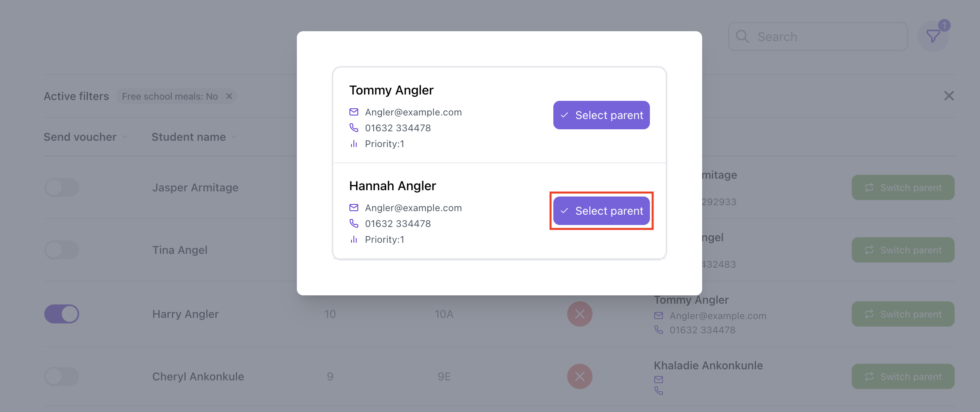Sort by Send voucher column chevron
980x412 pixels.
pyautogui.click(x=125, y=137)
